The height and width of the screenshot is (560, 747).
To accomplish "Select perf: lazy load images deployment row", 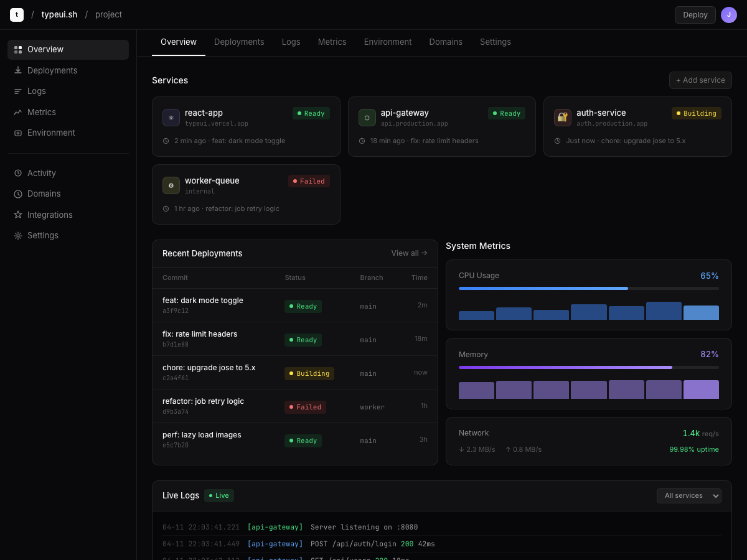I will coord(295,440).
